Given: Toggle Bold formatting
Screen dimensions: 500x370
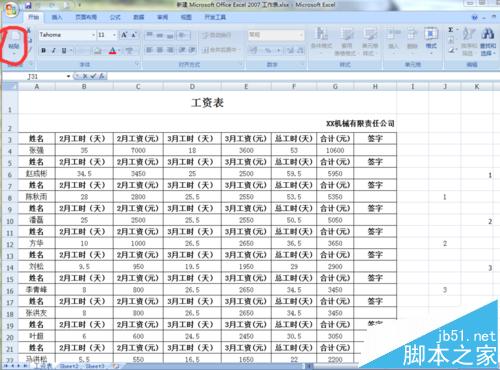Looking at the screenshot, I should pos(44,51).
